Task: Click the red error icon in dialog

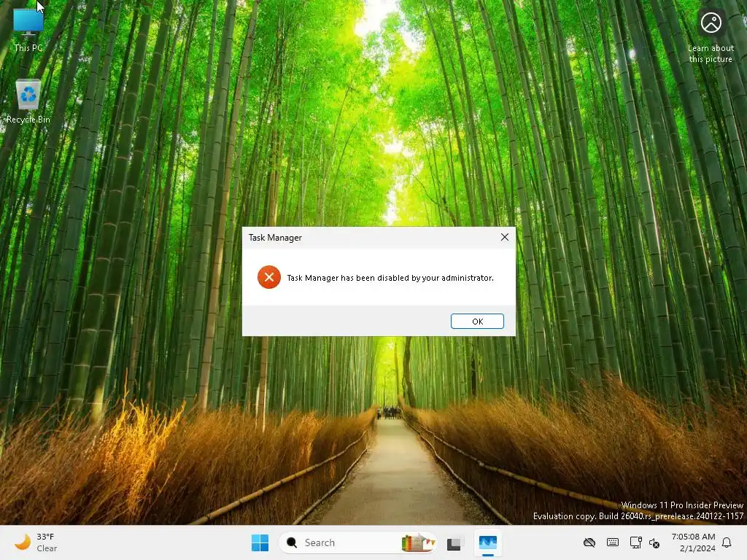Action: tap(268, 277)
